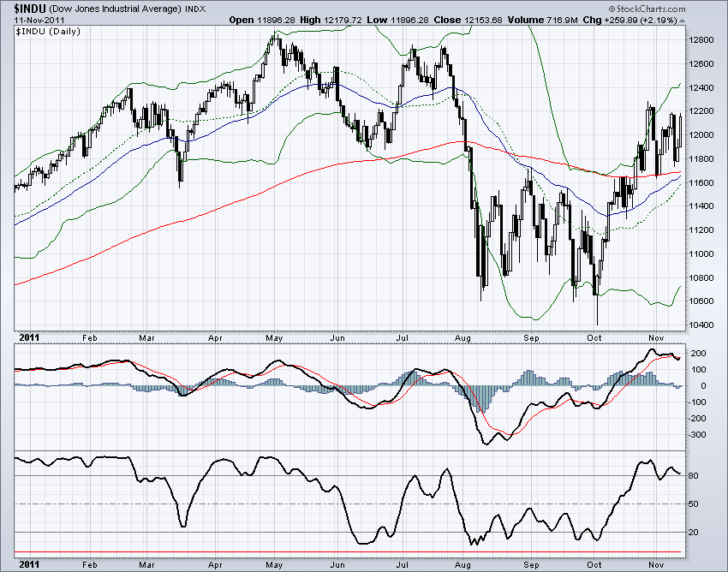Click the small triangle beside the Chg value
The height and width of the screenshot is (572, 728).
click(x=682, y=21)
